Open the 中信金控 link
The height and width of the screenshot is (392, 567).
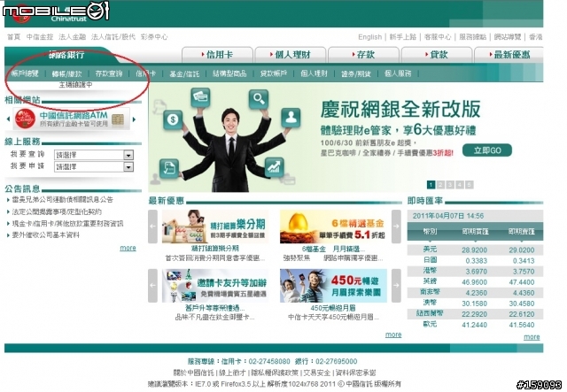point(40,37)
